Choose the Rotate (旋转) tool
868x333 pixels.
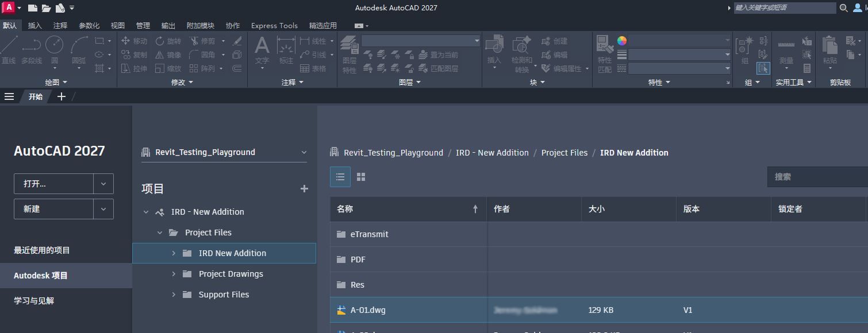[168, 41]
